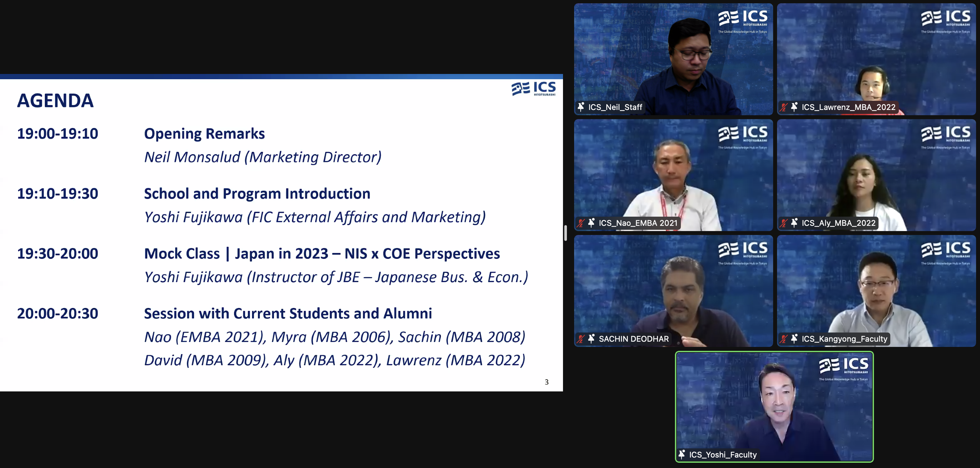Click pin icon beside ICS_Kangyong_Faculty
This screenshot has height=468, width=980.
click(794, 339)
